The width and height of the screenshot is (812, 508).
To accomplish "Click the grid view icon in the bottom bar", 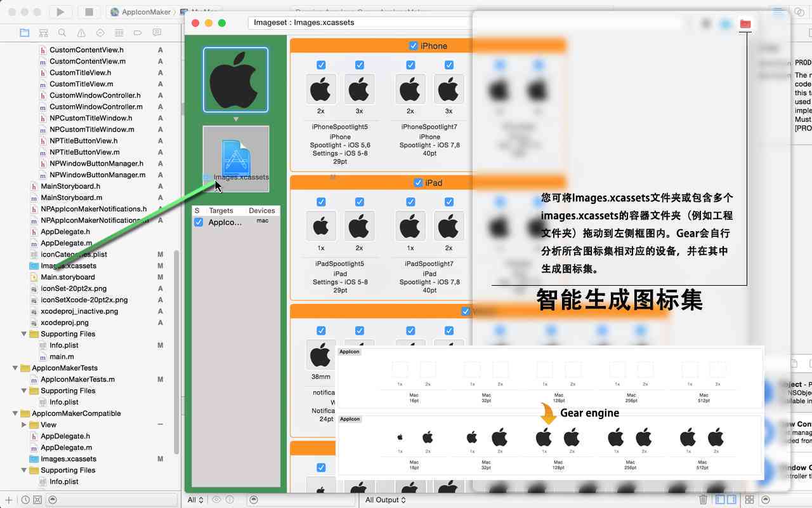I will 749,500.
